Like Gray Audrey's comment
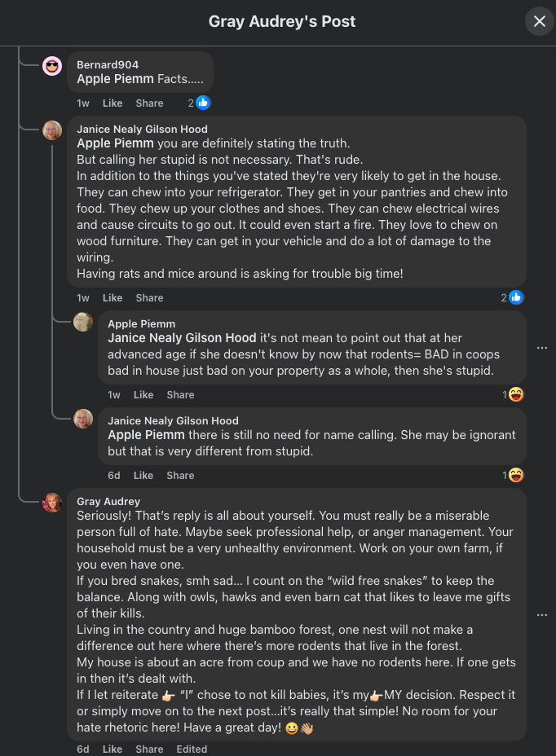The image size is (556, 756). [113, 749]
